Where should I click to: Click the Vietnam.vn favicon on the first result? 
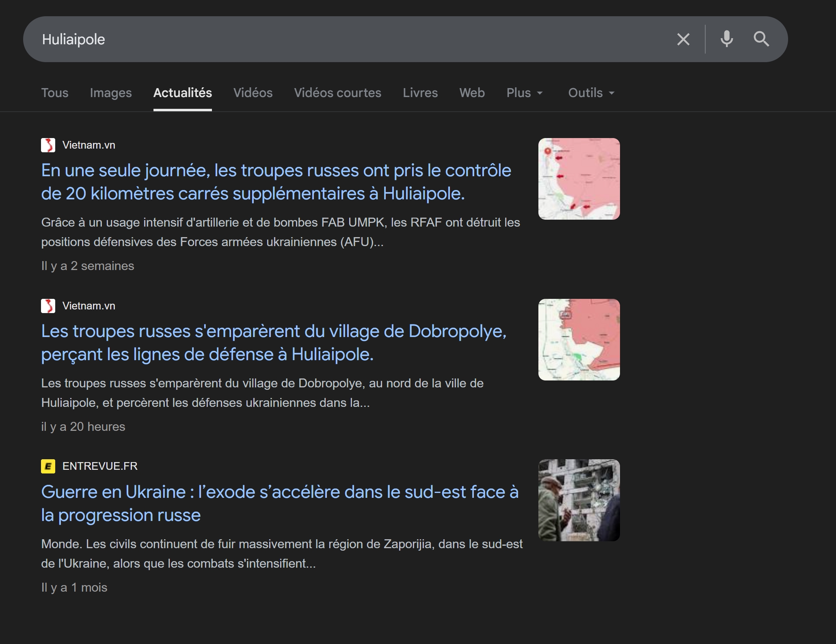click(x=49, y=145)
